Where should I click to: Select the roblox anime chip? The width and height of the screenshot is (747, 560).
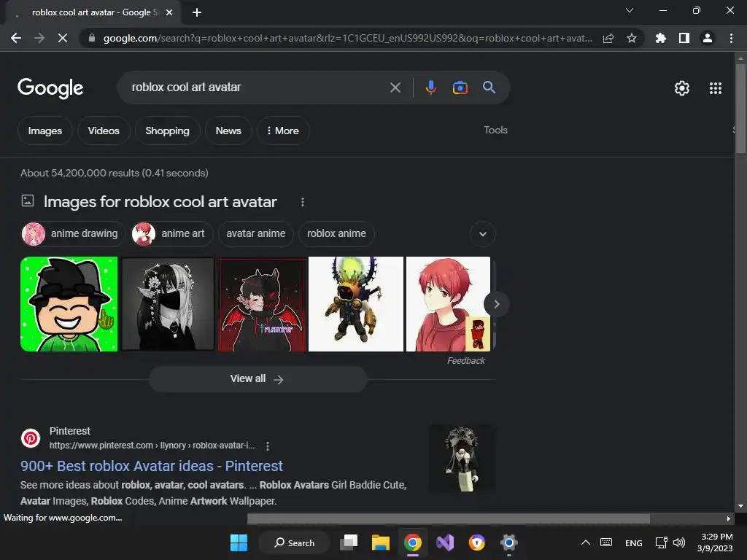tap(336, 234)
